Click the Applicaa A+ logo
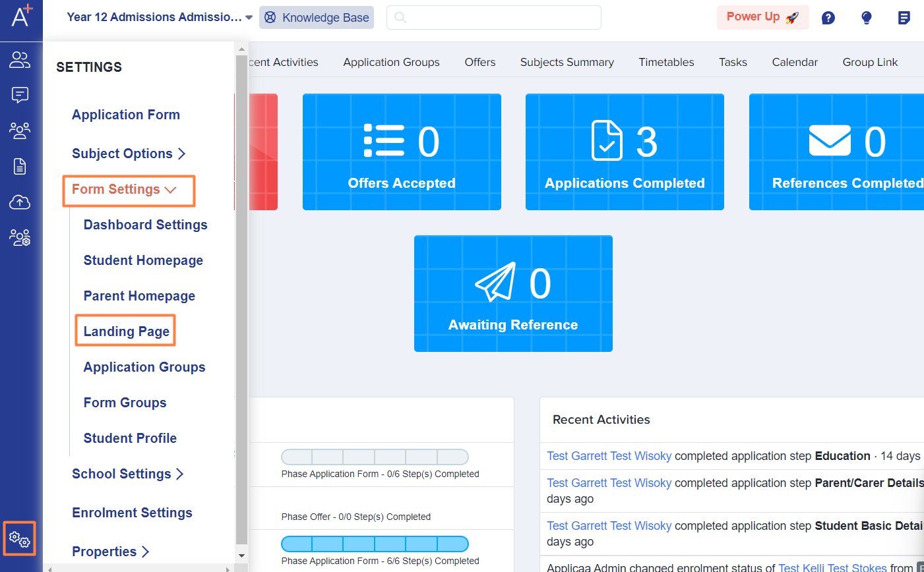 pos(21,15)
